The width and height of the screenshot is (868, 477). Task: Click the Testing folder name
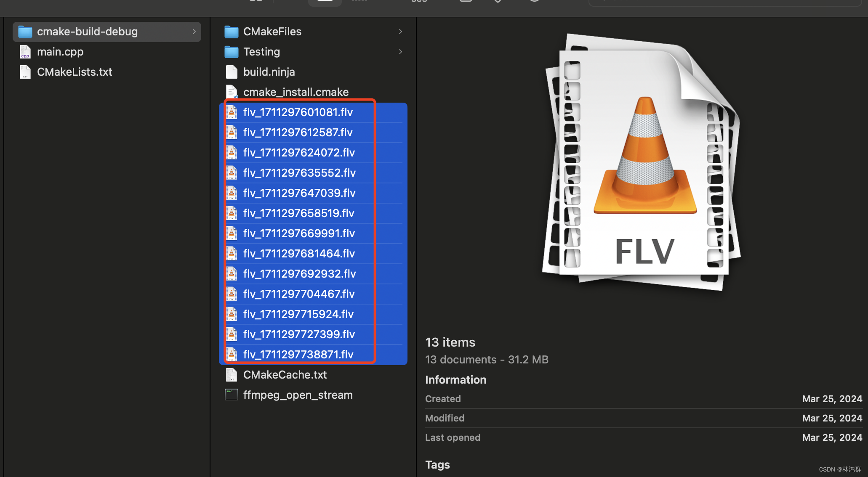261,52
